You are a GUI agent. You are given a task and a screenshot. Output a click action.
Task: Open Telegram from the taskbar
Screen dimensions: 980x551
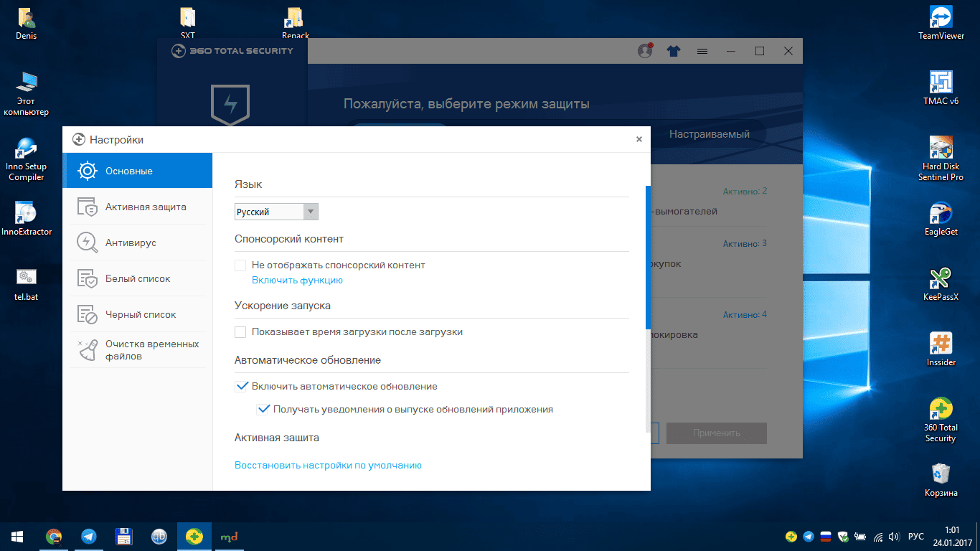coord(89,537)
